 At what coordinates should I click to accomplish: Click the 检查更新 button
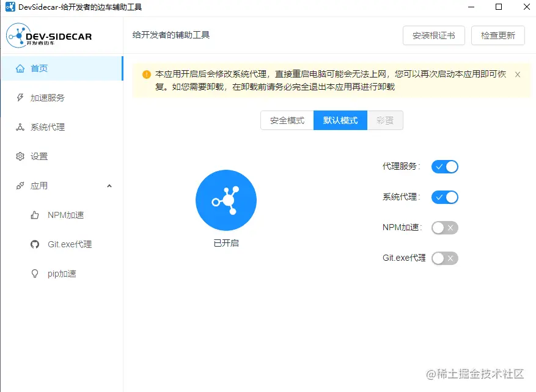(x=498, y=35)
